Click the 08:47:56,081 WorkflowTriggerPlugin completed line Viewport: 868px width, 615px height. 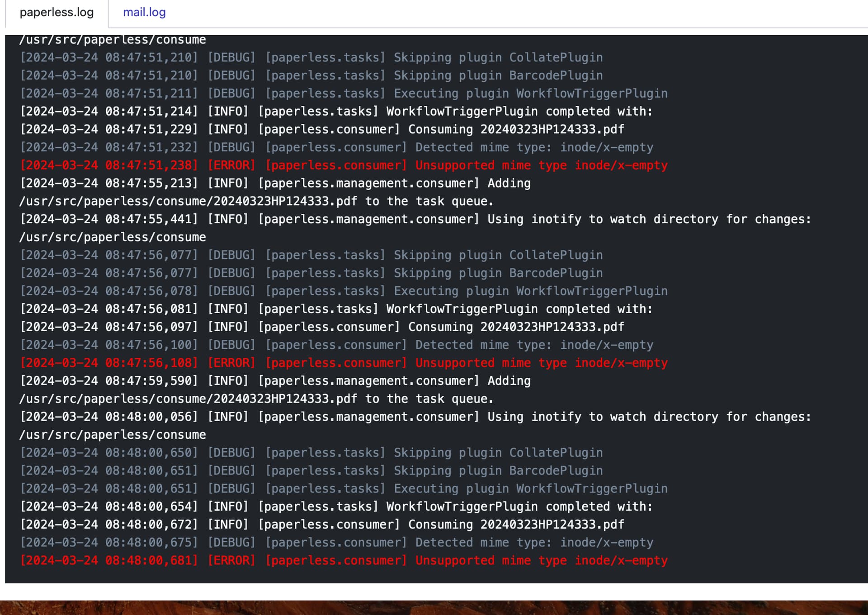[x=336, y=309]
